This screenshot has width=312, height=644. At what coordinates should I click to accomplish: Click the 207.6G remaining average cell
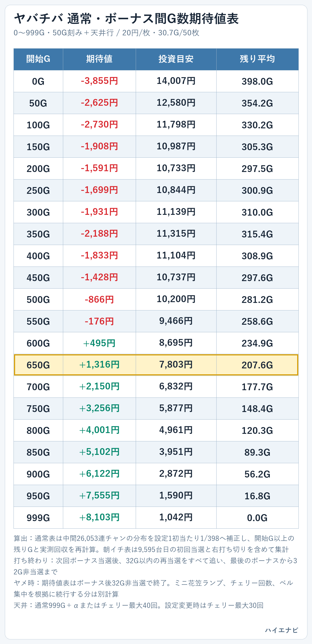pos(257,365)
